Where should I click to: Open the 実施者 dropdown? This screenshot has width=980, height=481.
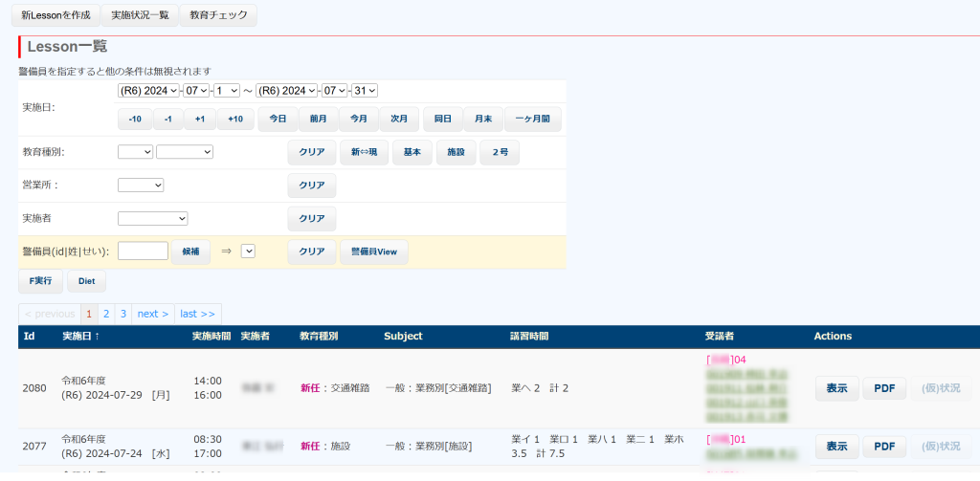pyautogui.click(x=152, y=218)
